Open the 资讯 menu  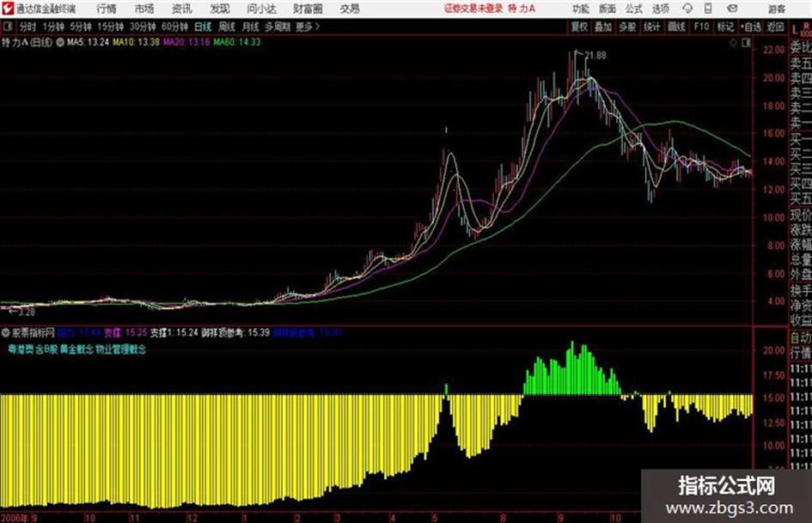pos(181,9)
